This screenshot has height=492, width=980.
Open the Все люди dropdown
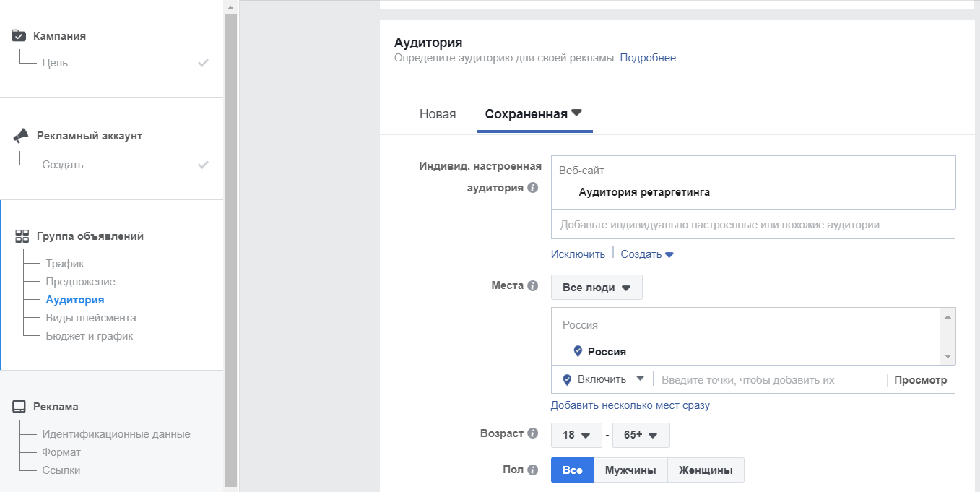coord(597,288)
